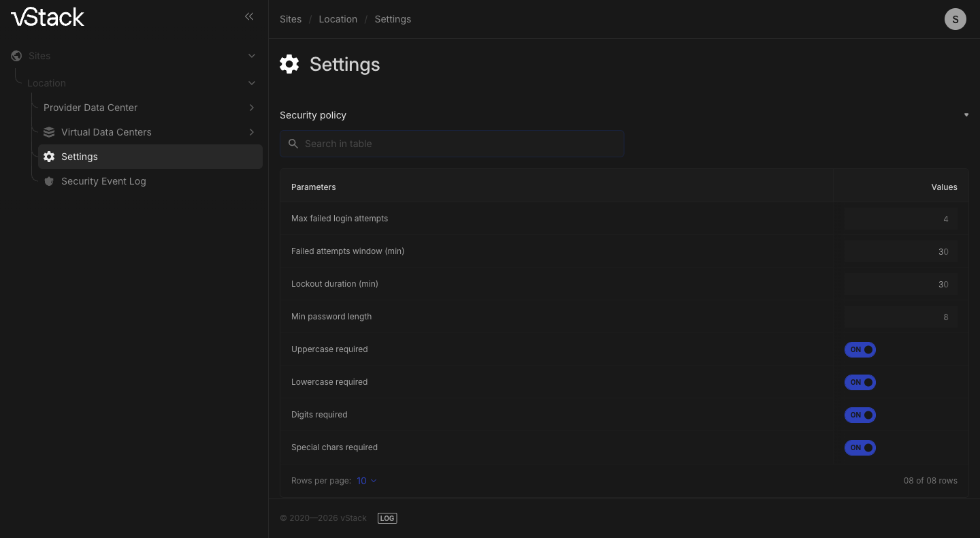
Task: Click the 'Uppercase required' label
Action: tap(329, 349)
